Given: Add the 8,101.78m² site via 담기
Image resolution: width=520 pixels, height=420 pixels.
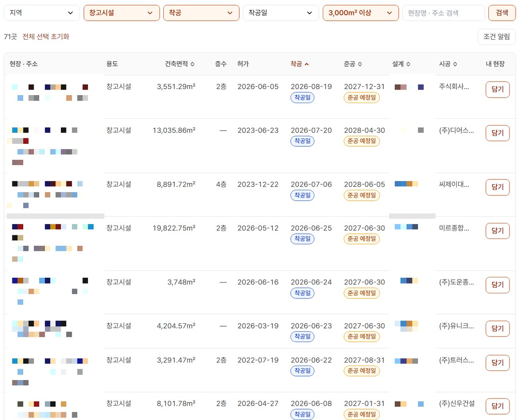Looking at the screenshot, I should 498,406.
